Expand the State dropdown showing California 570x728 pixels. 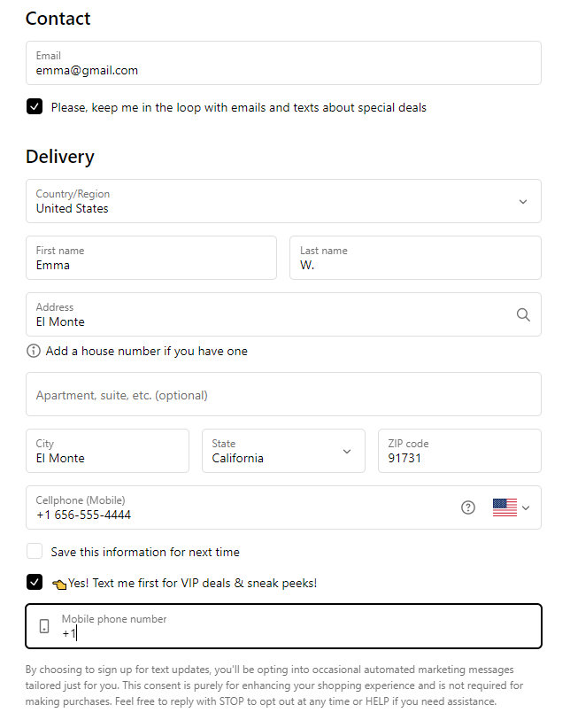tap(283, 451)
